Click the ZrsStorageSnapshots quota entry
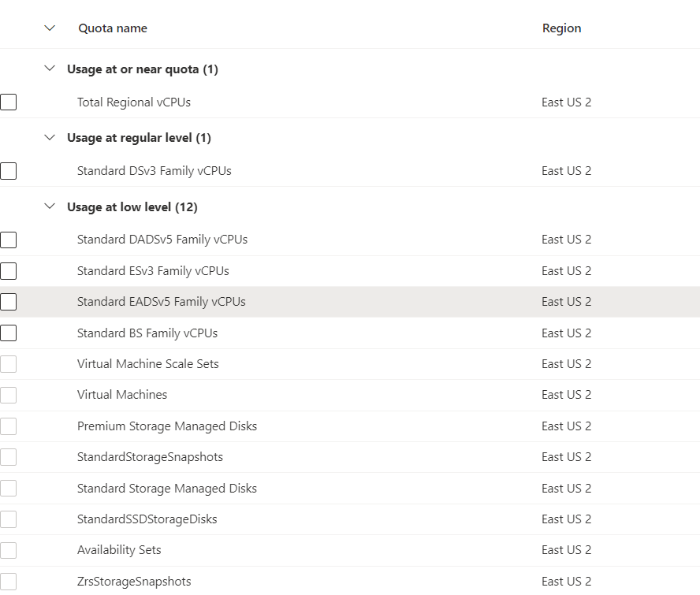 click(x=134, y=581)
